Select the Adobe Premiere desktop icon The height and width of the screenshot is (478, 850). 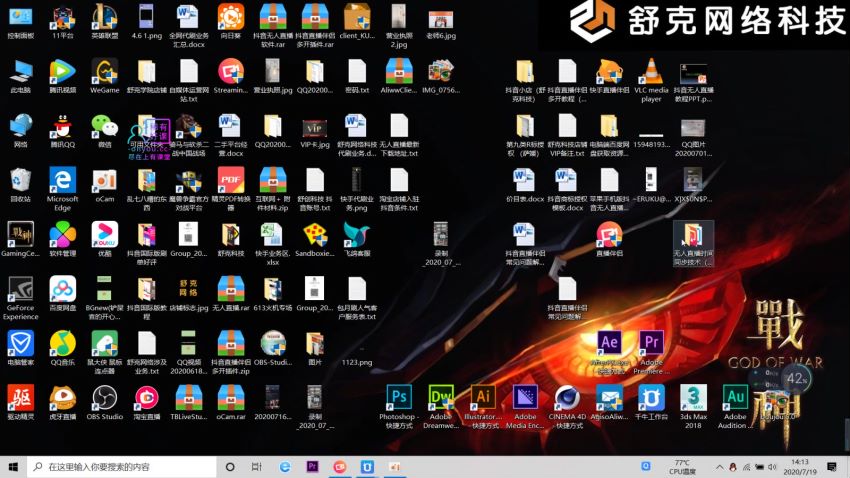pos(652,343)
